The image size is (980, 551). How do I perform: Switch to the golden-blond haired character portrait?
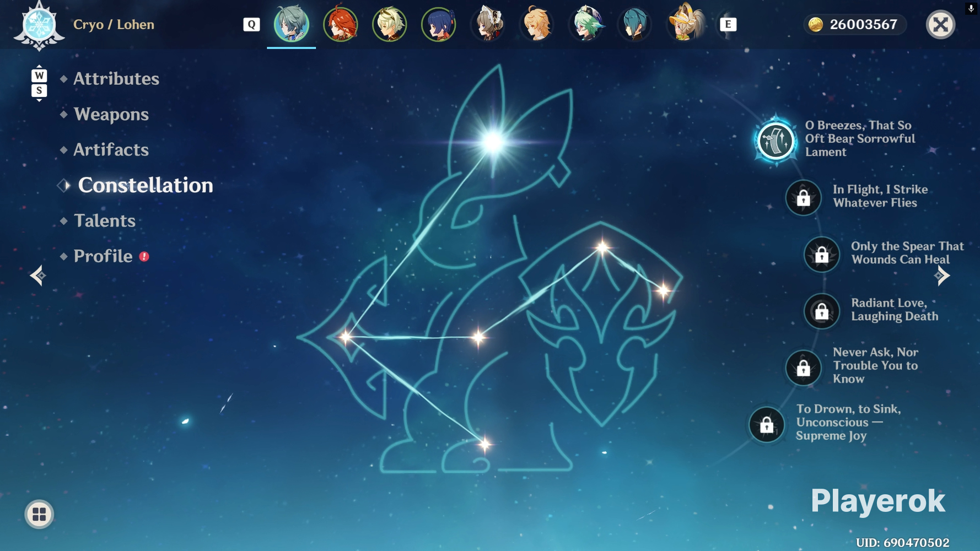pos(537,24)
